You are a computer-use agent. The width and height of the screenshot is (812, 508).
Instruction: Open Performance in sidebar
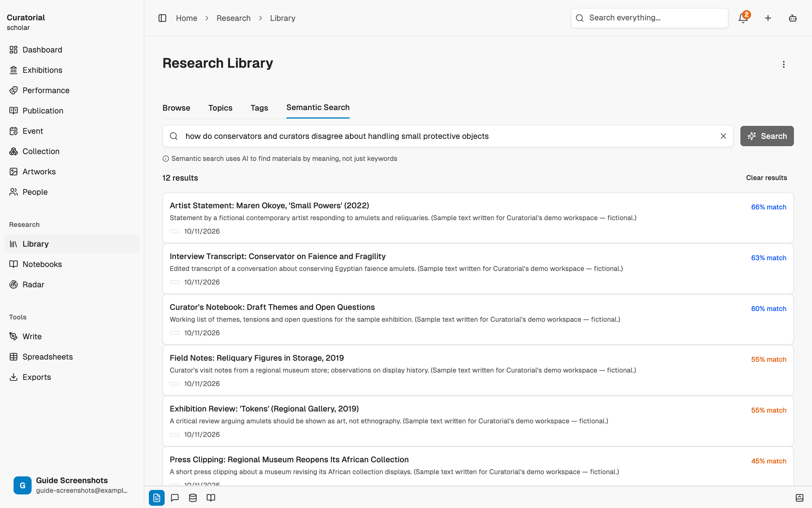(72, 90)
